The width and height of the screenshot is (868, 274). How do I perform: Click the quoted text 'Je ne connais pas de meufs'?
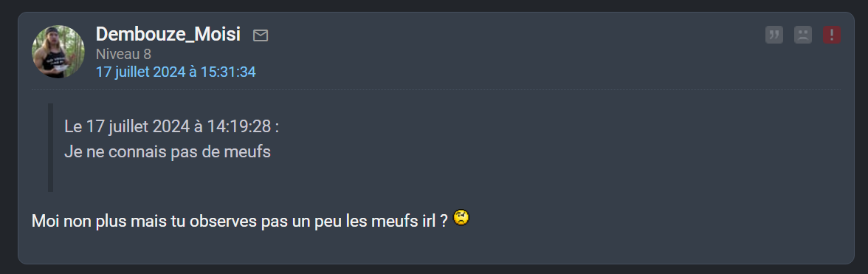tap(167, 151)
